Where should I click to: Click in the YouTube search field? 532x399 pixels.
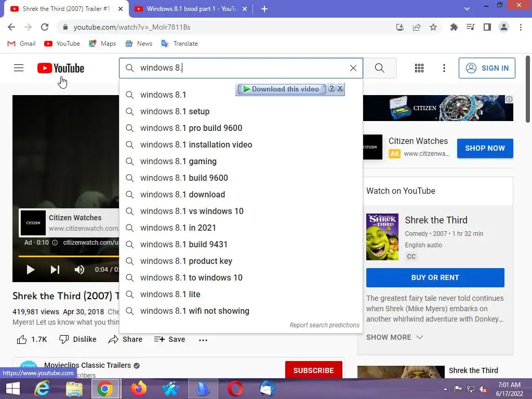tap(241, 68)
